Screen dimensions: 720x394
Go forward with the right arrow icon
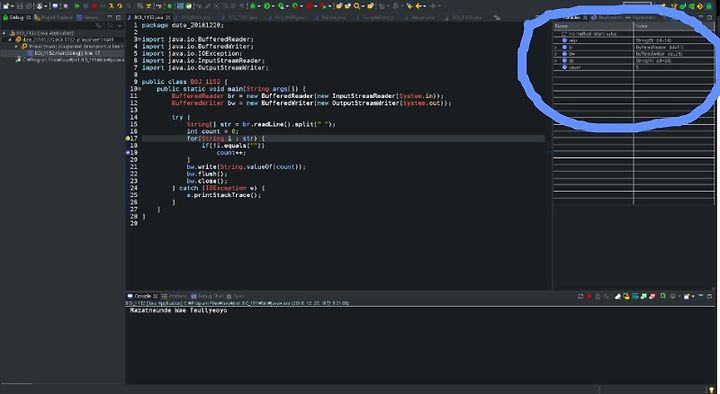(x=432, y=6)
